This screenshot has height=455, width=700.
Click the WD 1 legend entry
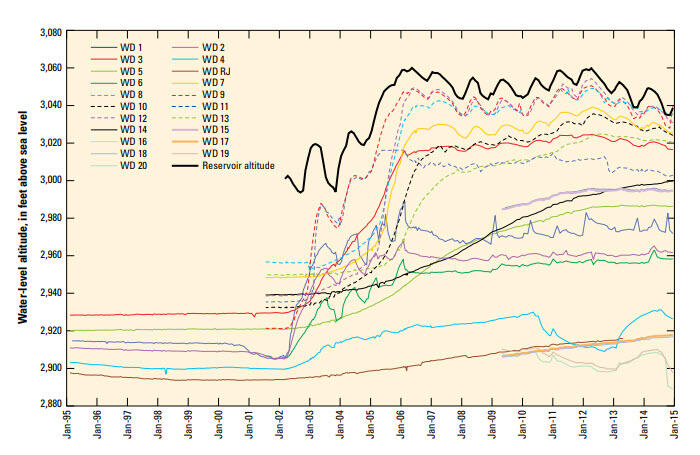(132, 48)
